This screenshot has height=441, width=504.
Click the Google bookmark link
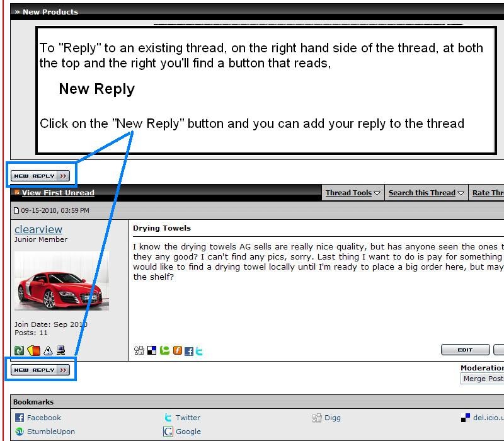(x=188, y=432)
